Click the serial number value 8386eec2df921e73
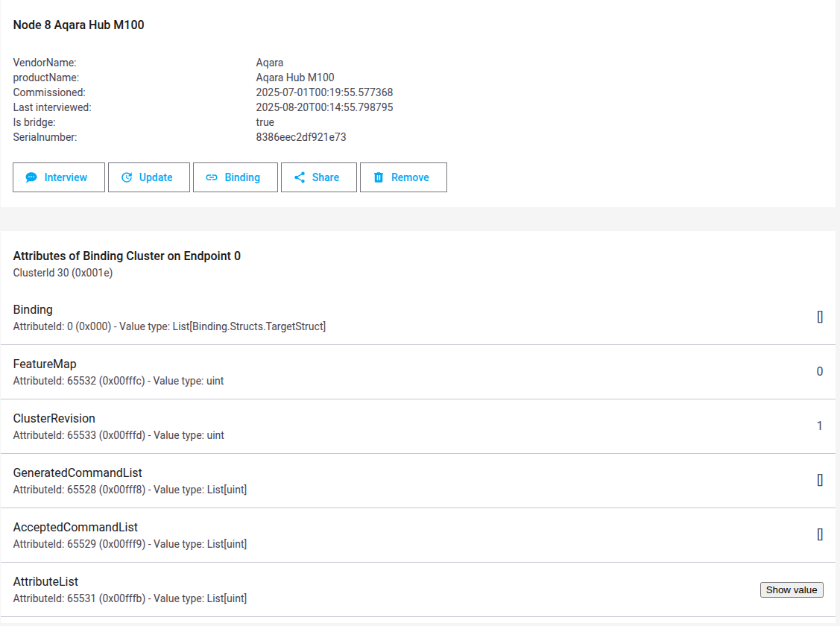 pos(301,137)
